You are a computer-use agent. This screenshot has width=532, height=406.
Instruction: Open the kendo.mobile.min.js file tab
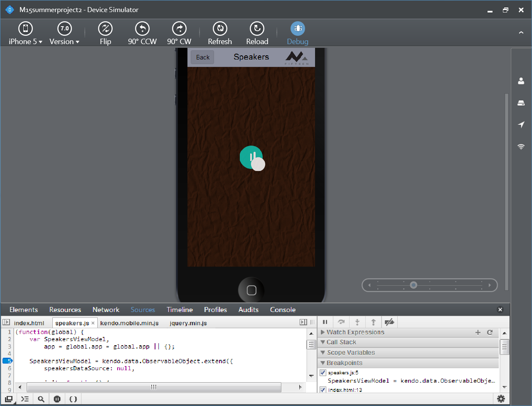point(129,323)
